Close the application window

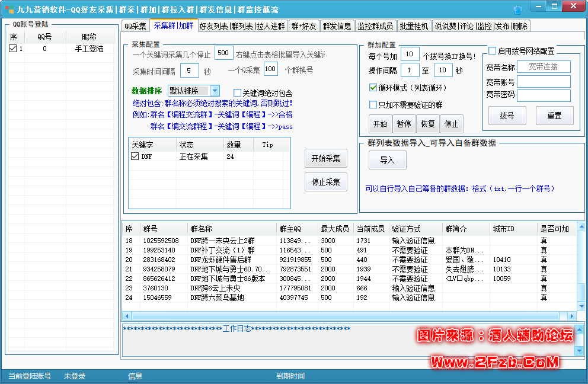[x=573, y=7]
